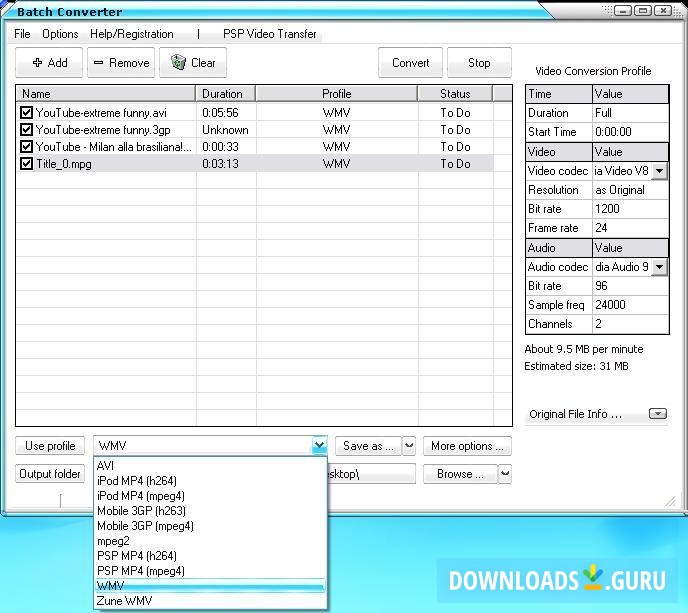Select Mobile 3GP (mpeg4) profile

211,526
